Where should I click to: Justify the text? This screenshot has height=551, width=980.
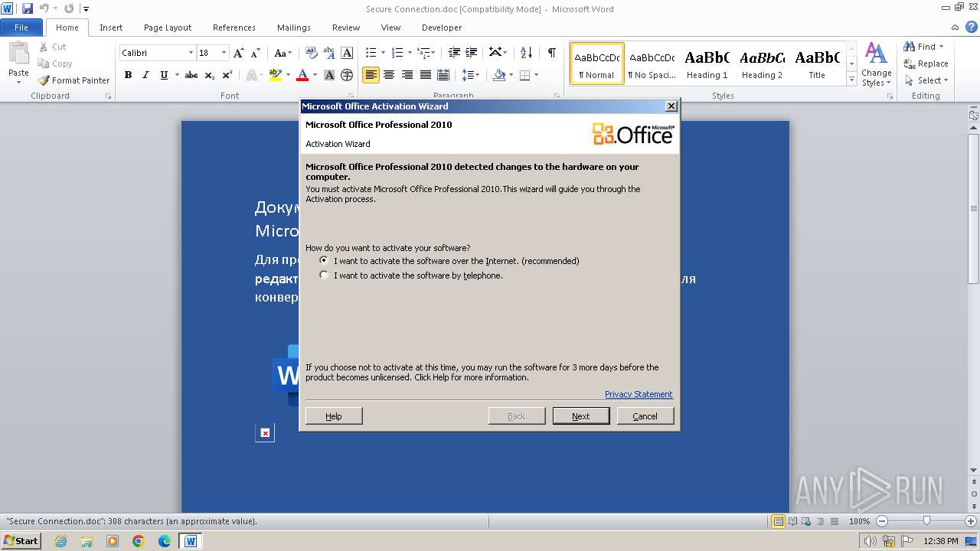click(x=425, y=75)
